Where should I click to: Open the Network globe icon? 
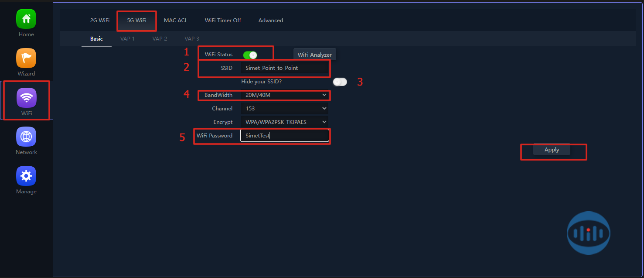(26, 137)
